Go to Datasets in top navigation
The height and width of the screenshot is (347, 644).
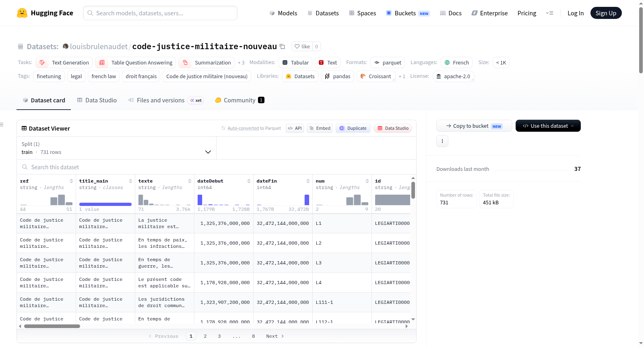coord(323,13)
